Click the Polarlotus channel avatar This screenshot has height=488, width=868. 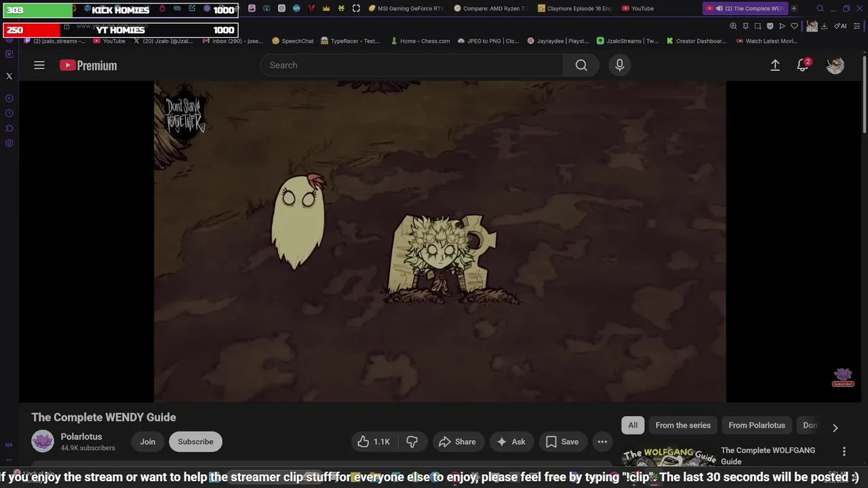click(43, 441)
